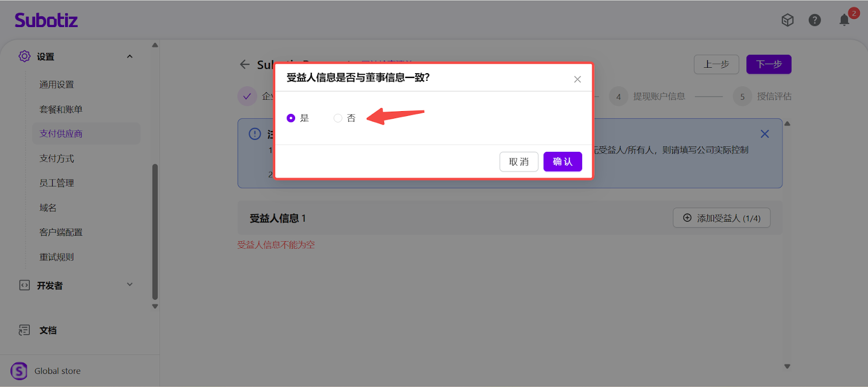Image resolution: width=868 pixels, height=387 pixels.
Task: Click the back arrow beside page title
Action: pos(245,64)
